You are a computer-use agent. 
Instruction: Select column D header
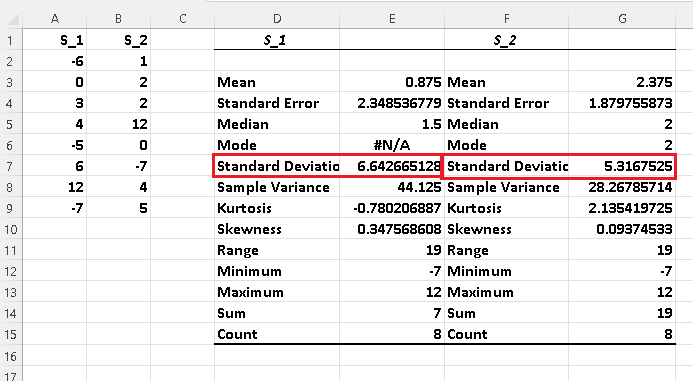pyautogui.click(x=277, y=19)
